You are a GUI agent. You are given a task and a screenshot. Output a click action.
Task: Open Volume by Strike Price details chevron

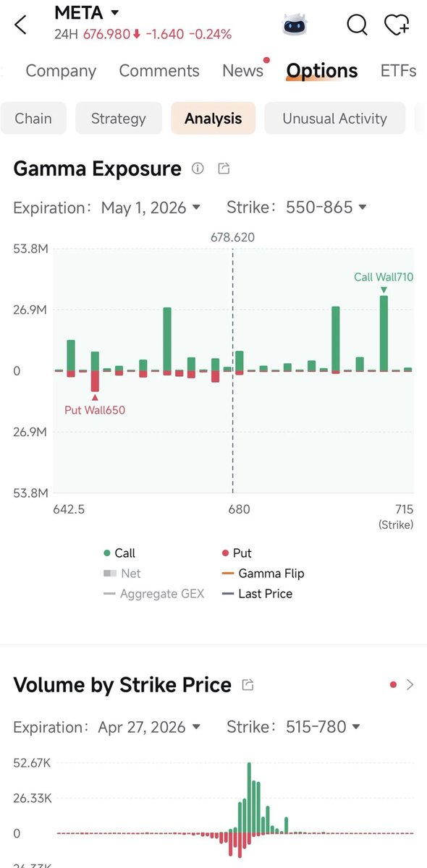point(410,684)
